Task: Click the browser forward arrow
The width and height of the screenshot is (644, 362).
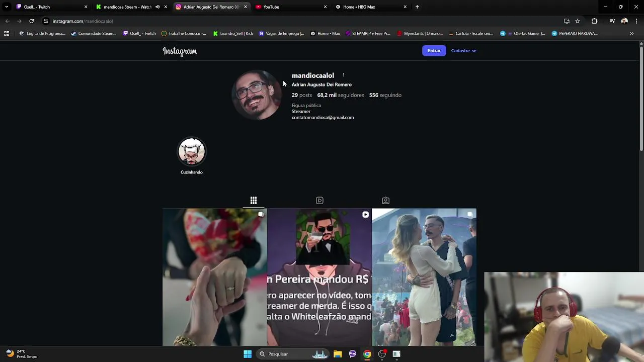Action: (19, 21)
